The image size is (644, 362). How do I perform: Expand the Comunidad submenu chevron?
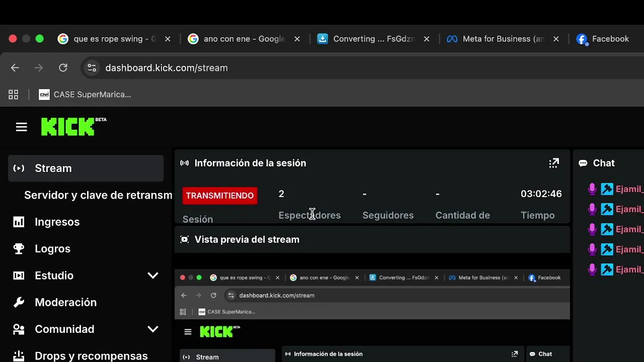(x=153, y=329)
